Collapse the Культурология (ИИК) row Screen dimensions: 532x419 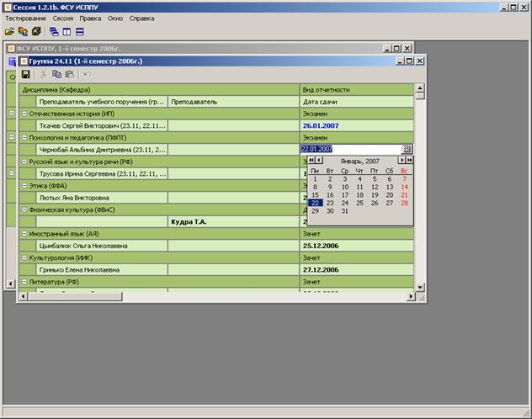click(x=12, y=258)
